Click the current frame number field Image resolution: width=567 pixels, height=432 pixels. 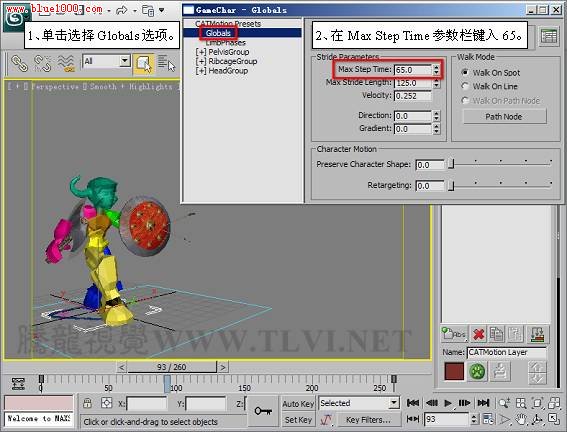[x=446, y=419]
